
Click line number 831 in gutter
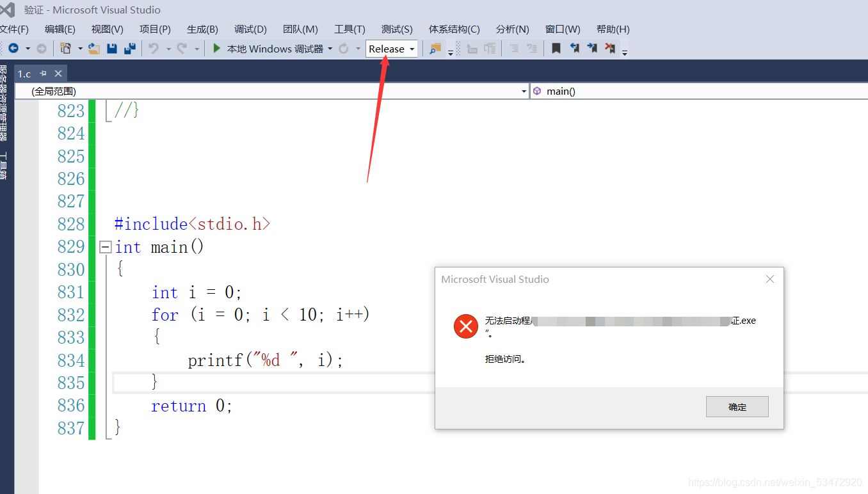point(71,292)
